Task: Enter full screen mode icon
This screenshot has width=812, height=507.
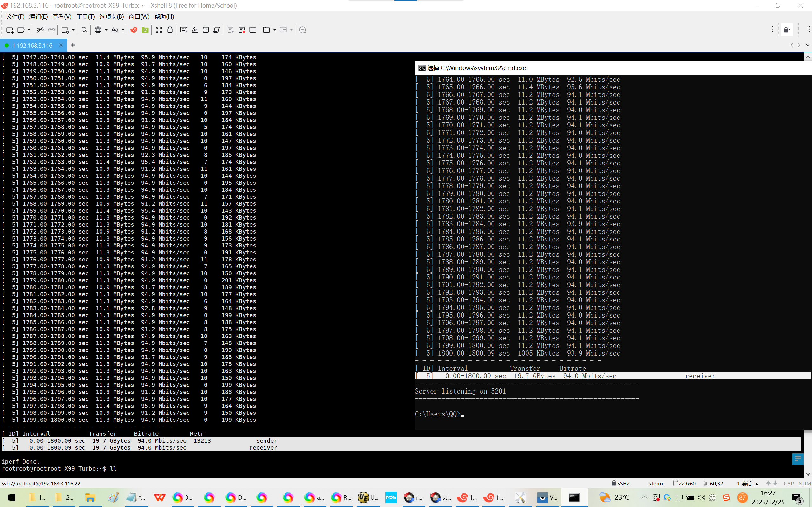Action: click(x=159, y=30)
